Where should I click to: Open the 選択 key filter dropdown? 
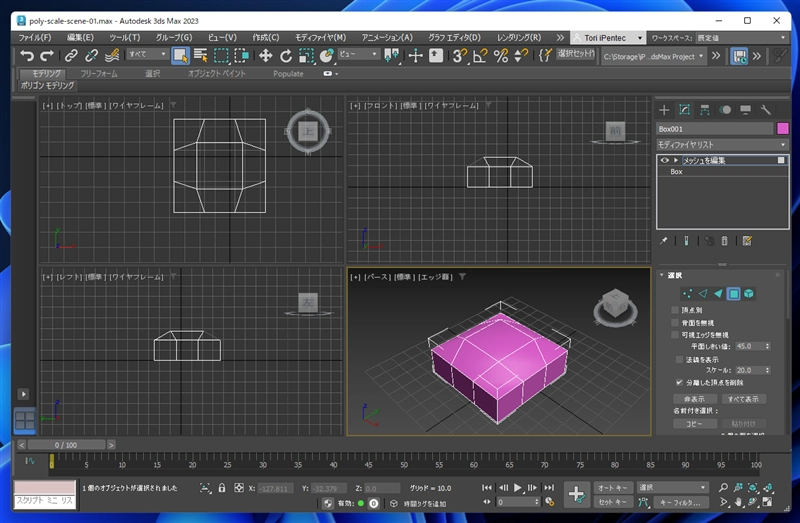(673, 488)
